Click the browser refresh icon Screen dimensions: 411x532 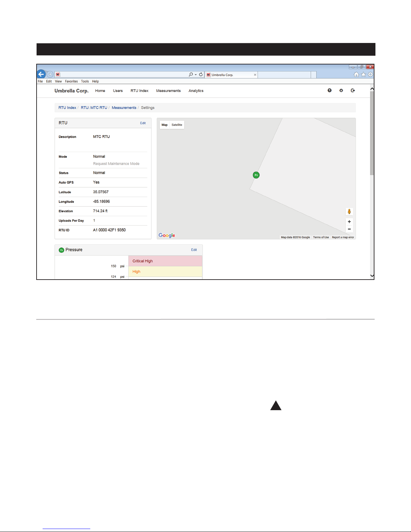click(x=201, y=75)
